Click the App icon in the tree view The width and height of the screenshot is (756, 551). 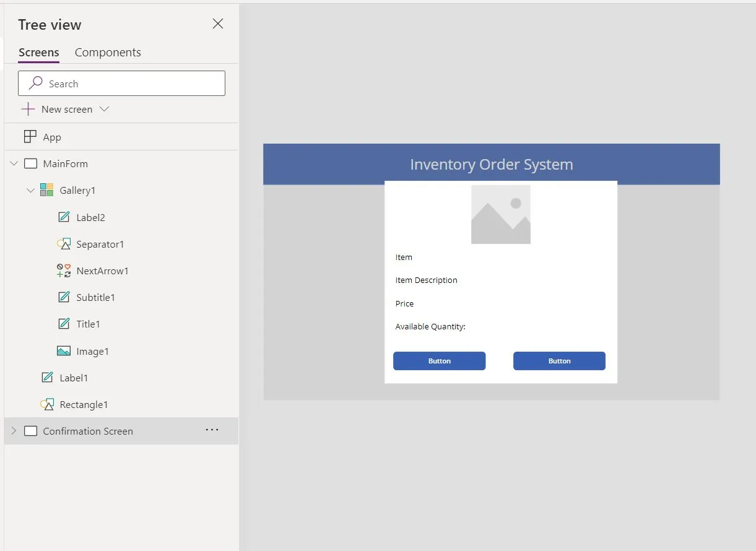tap(29, 136)
